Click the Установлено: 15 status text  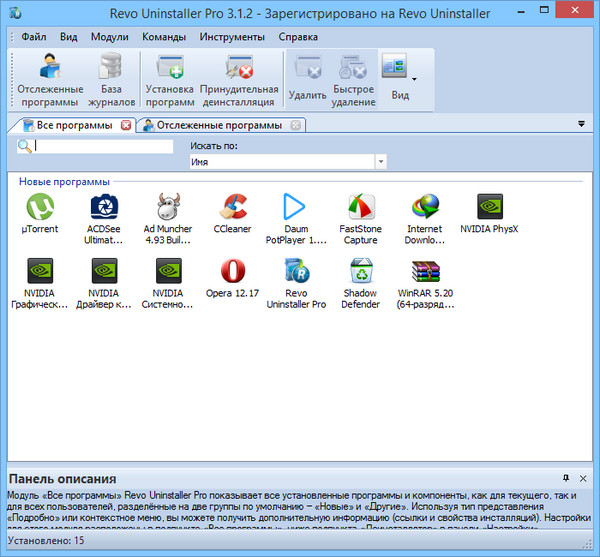(x=46, y=541)
